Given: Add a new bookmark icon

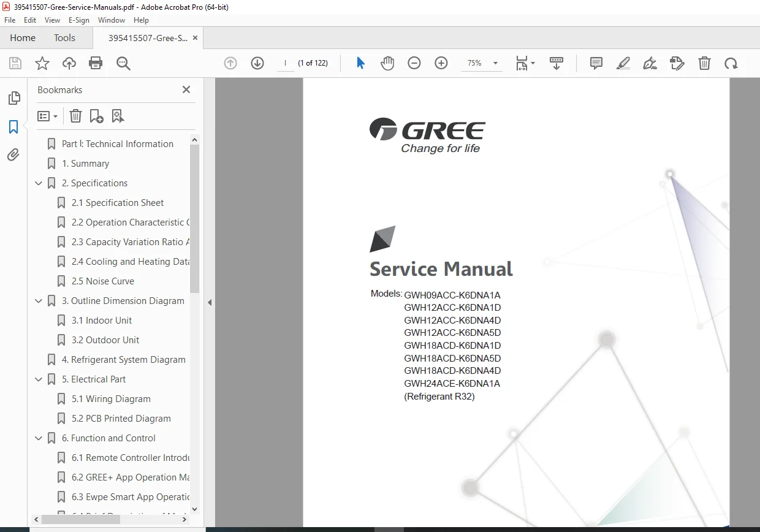Looking at the screenshot, I should click(x=97, y=116).
